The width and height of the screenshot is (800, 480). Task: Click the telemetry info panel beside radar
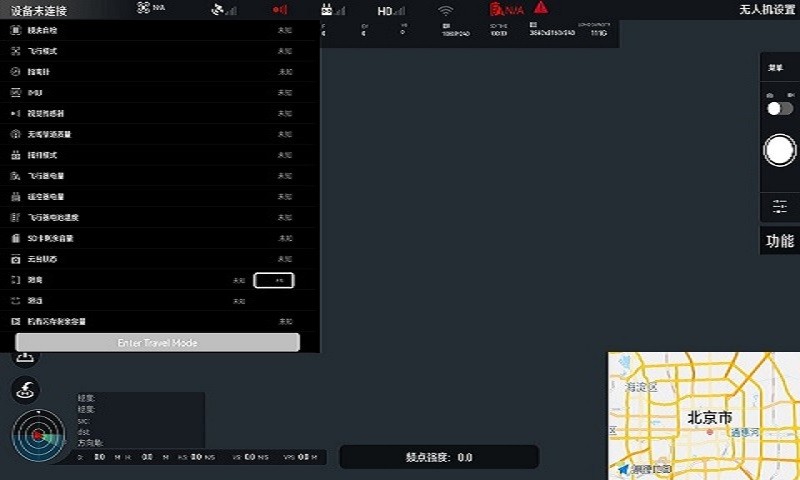139,420
